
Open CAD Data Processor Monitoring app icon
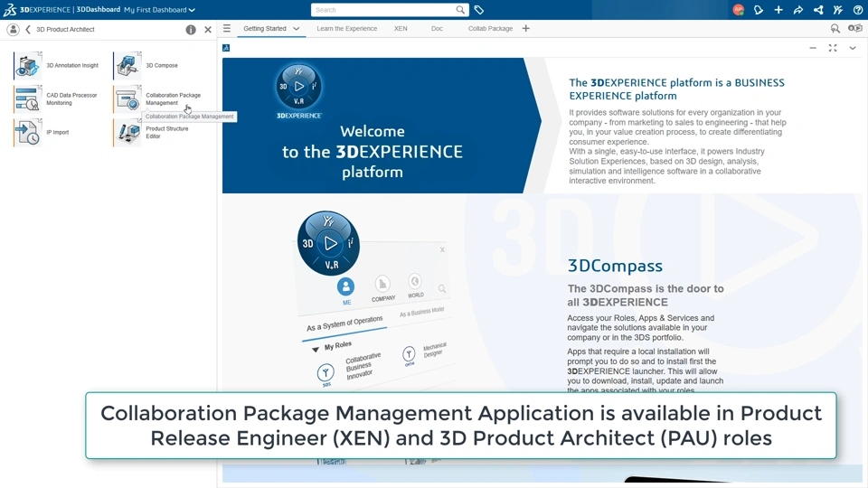pyautogui.click(x=28, y=99)
